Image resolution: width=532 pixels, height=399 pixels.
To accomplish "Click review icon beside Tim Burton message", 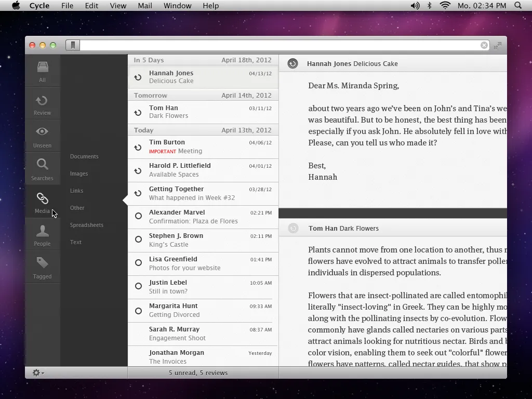I will point(138,147).
